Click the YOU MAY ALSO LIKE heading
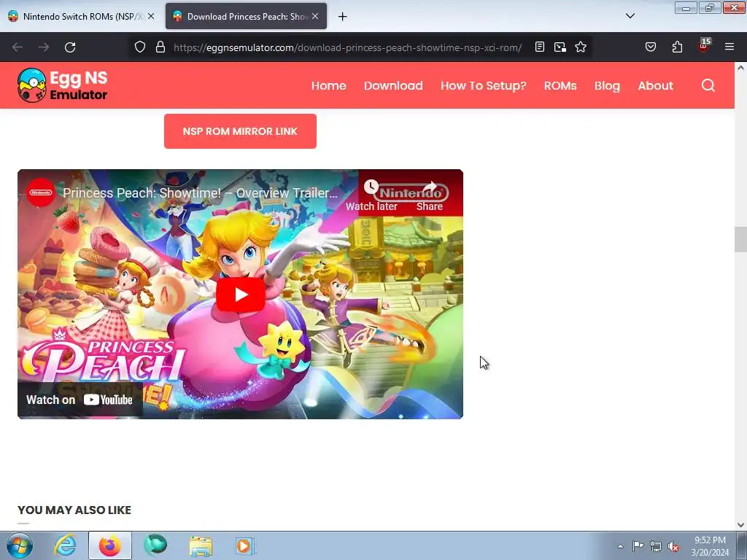This screenshot has height=560, width=747. click(74, 510)
